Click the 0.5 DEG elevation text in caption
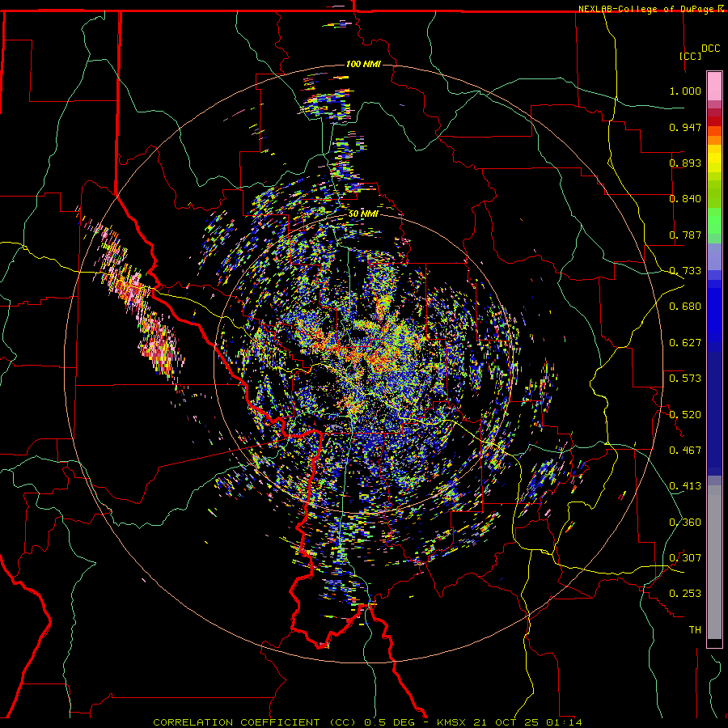Viewport: 728px width, 728px height. [x=391, y=722]
